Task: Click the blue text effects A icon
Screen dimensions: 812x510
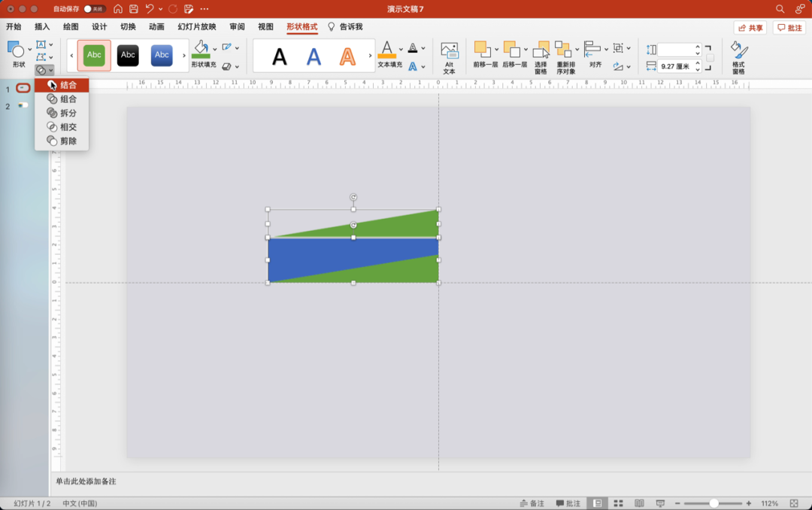Action: (x=413, y=66)
